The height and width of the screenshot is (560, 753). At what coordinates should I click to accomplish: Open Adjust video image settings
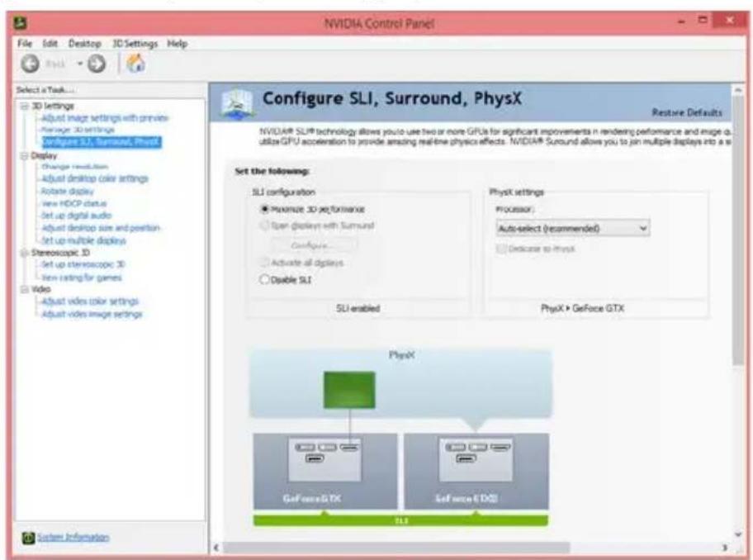point(92,314)
